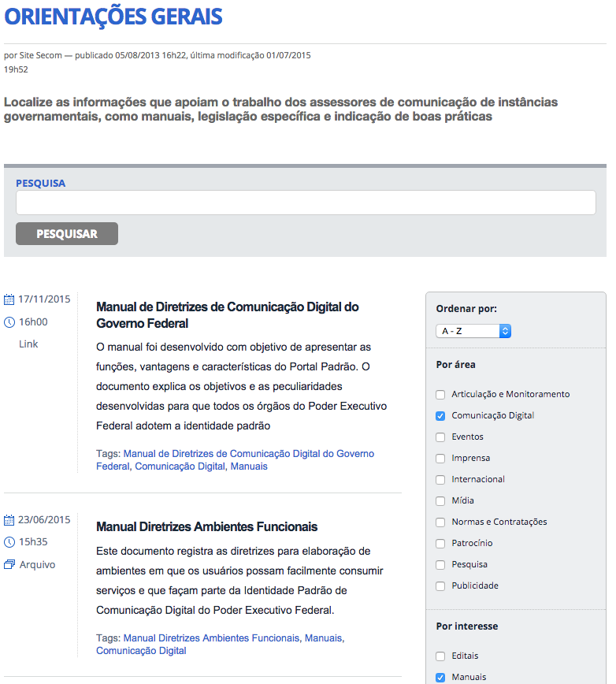Enable the Eventos filter checkbox

click(x=440, y=437)
